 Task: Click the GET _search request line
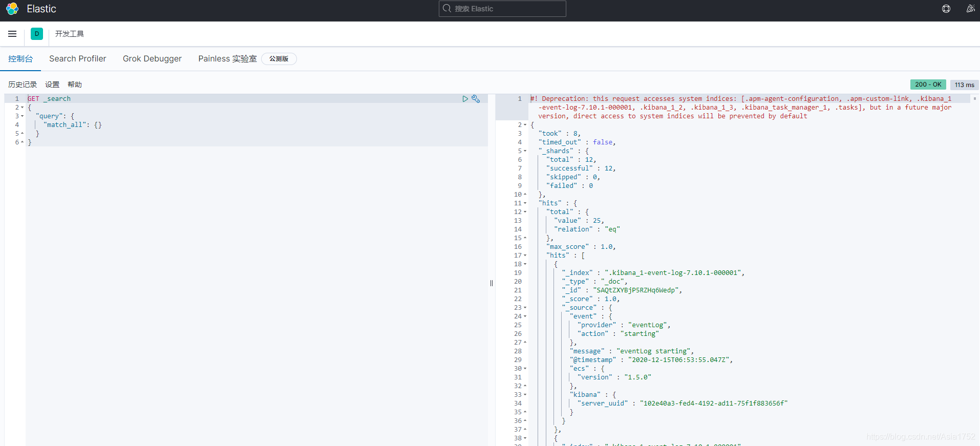[x=49, y=99]
